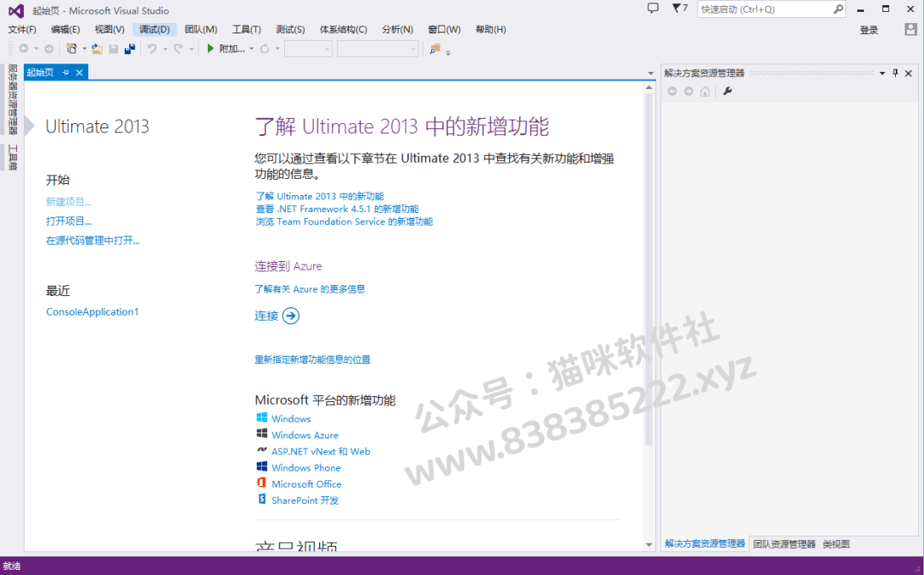
Task: Click the Windows logo icon in list
Action: (x=262, y=418)
